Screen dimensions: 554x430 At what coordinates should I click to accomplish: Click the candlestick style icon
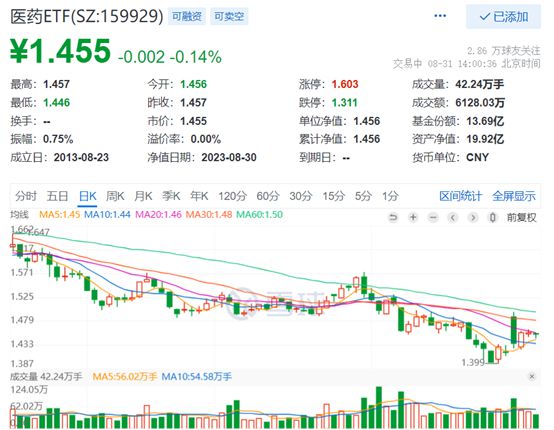coord(493,217)
